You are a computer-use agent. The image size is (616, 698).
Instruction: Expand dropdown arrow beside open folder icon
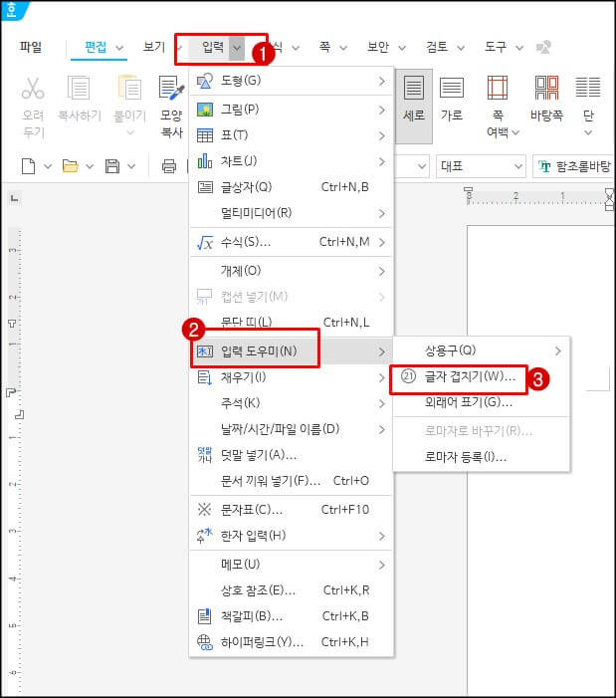90,166
